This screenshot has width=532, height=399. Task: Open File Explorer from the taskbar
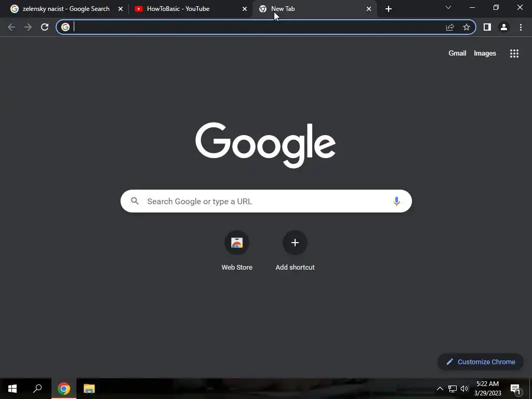[x=89, y=389]
